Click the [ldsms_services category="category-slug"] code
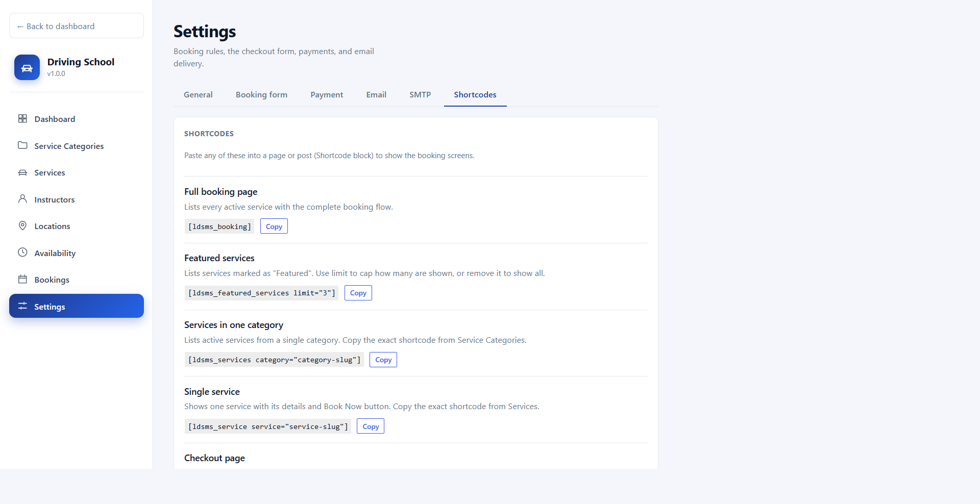Viewport: 980px width, 504px height. point(274,360)
